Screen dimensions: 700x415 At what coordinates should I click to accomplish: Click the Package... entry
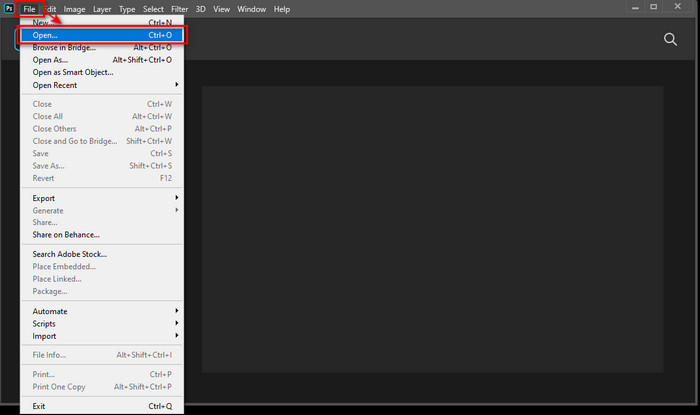tap(102, 291)
